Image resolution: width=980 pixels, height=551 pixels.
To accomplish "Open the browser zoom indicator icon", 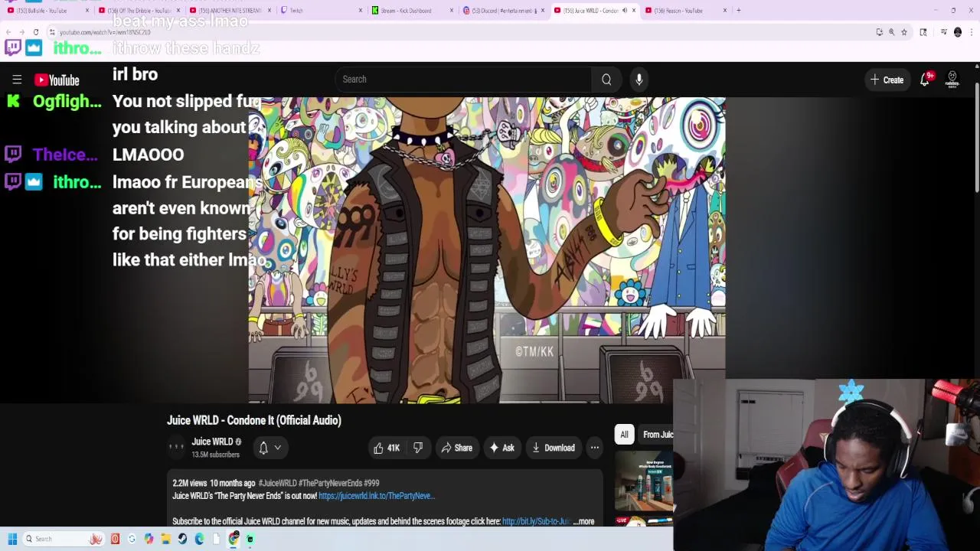I will pyautogui.click(x=891, y=32).
